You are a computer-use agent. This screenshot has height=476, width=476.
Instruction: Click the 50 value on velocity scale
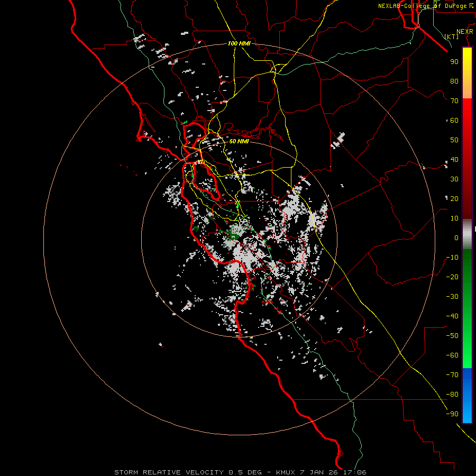(x=454, y=140)
